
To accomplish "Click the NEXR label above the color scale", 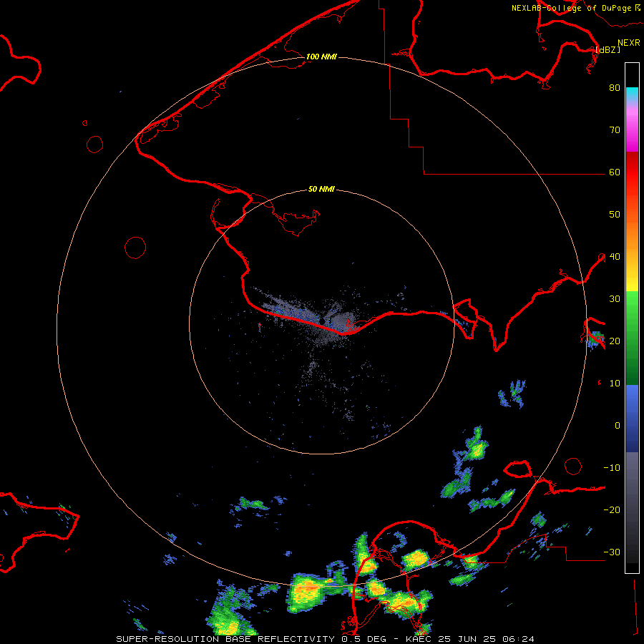I will 629,43.
